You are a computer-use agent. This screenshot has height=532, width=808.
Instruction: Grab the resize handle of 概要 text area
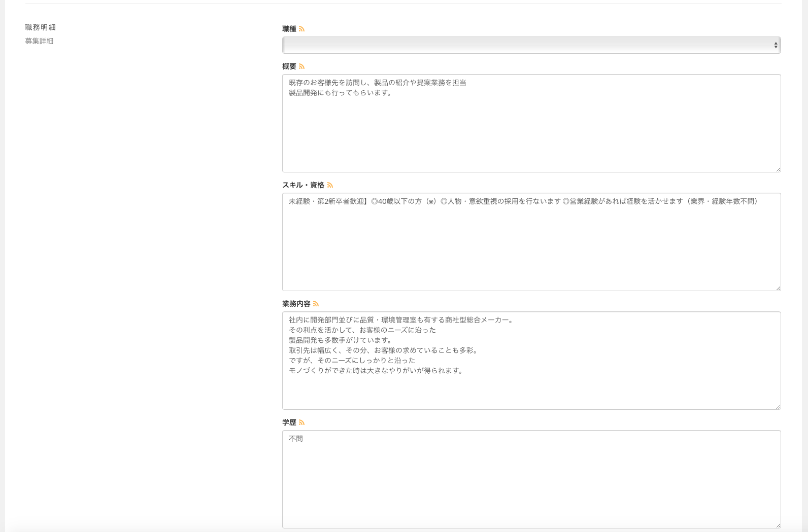pyautogui.click(x=778, y=169)
